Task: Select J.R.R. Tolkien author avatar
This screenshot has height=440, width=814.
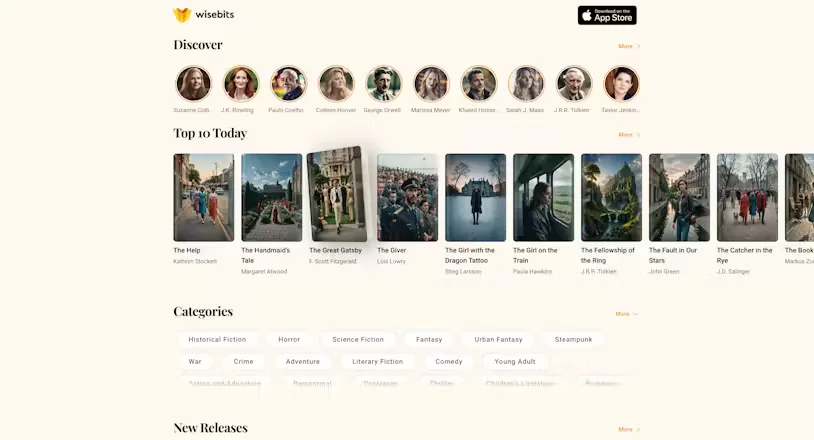Action: click(574, 84)
